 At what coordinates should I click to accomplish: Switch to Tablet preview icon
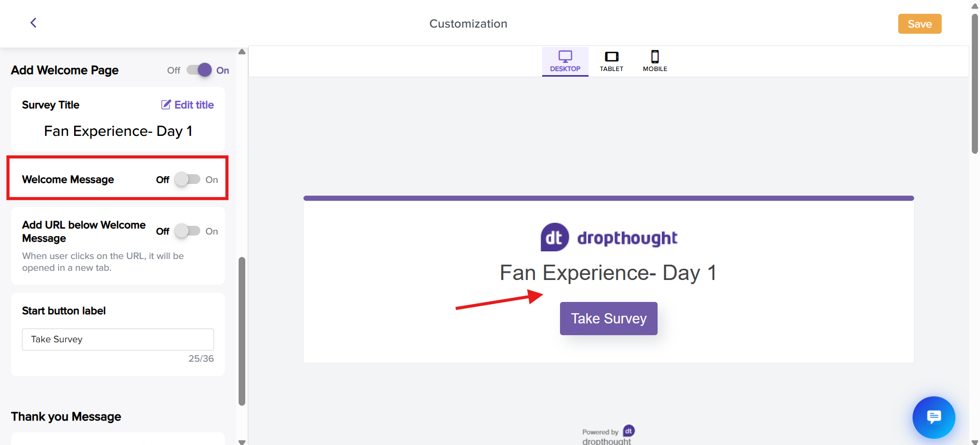(612, 56)
